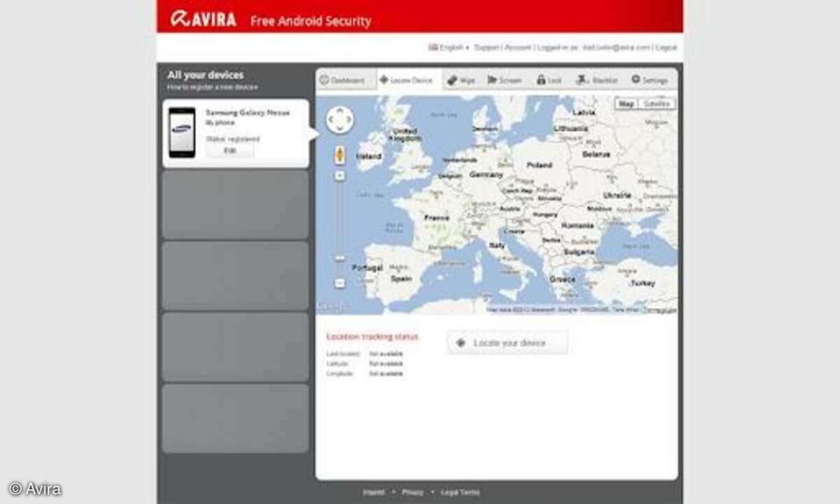The image size is (840, 504).
Task: Click the All your devices heading
Action: pos(205,75)
